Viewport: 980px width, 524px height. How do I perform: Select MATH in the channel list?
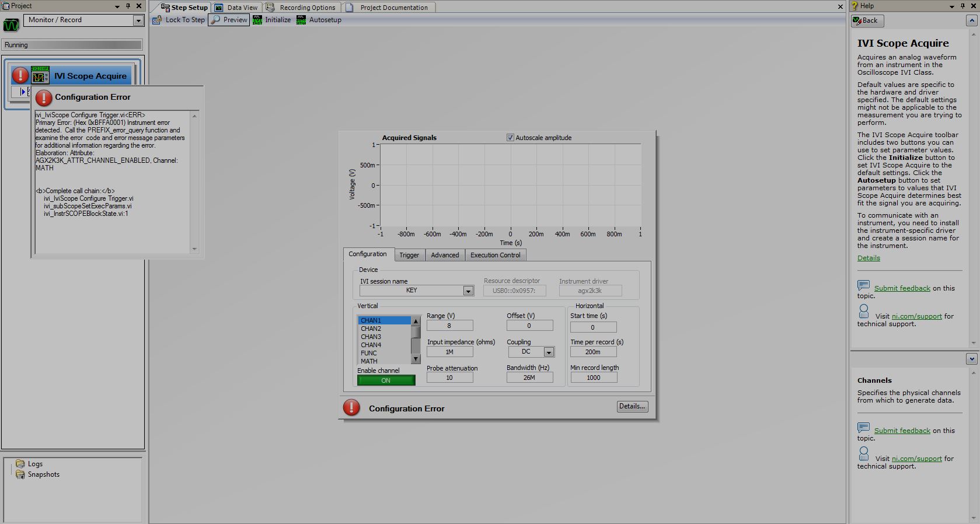[384, 361]
